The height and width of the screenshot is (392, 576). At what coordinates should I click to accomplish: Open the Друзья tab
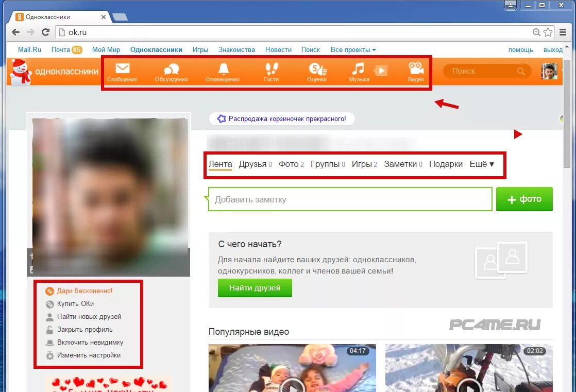tap(256, 164)
